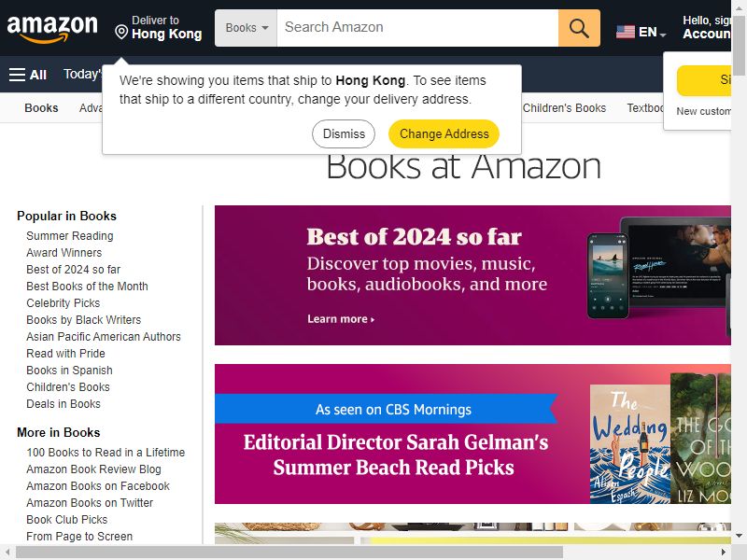This screenshot has height=560, width=747.
Task: Open Deals in Books
Action: pos(63,404)
